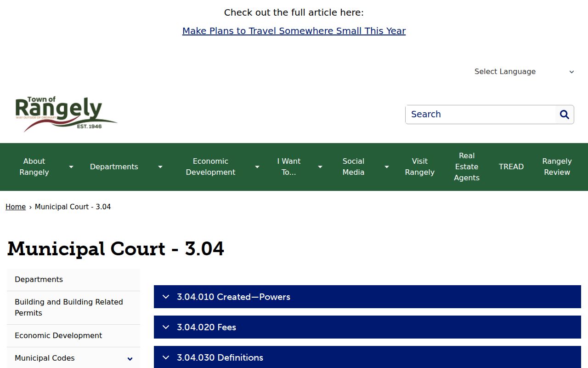Viewport: 588px width, 368px height.
Task: Expand the 3.04.030 Definitions section
Action: [x=367, y=357]
